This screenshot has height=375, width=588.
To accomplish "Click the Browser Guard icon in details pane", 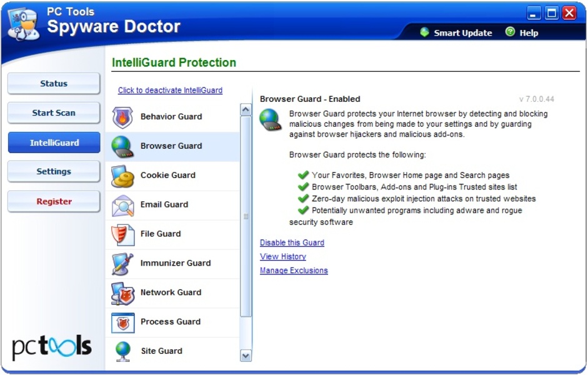I will [270, 119].
